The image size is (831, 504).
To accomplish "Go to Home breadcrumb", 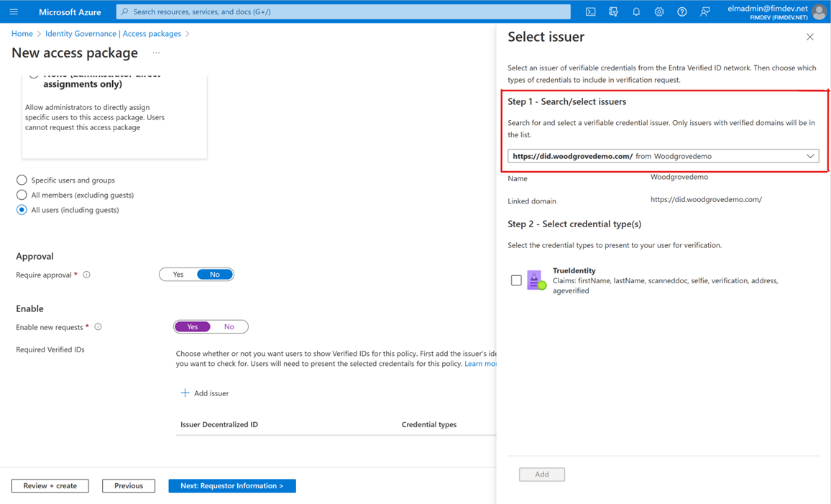I will pyautogui.click(x=22, y=34).
